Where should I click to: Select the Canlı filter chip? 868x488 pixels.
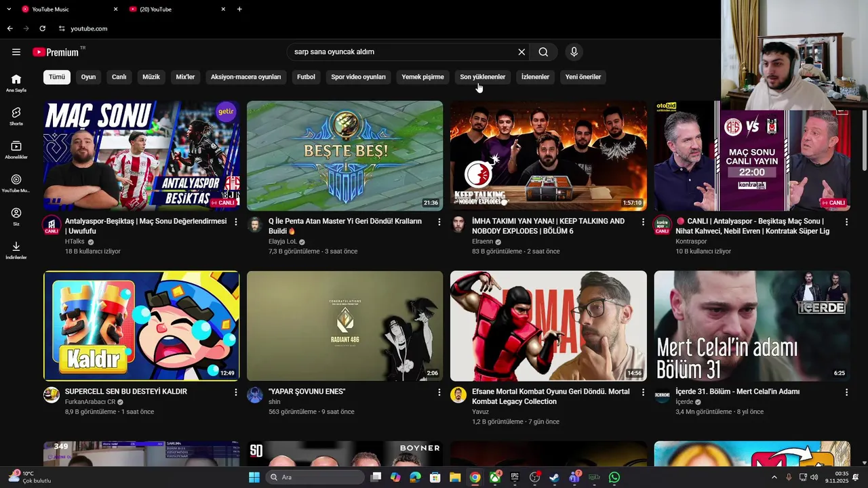click(119, 77)
